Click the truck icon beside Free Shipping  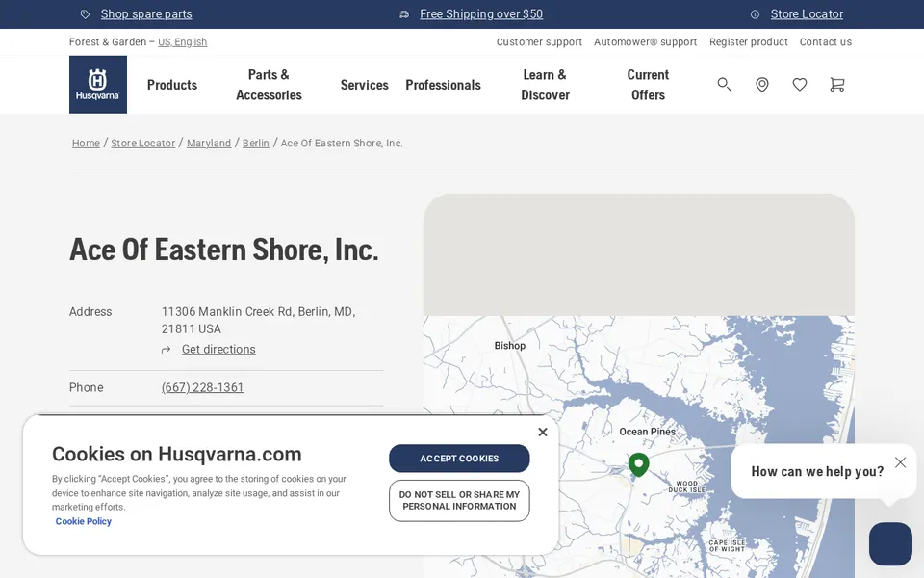coord(404,14)
